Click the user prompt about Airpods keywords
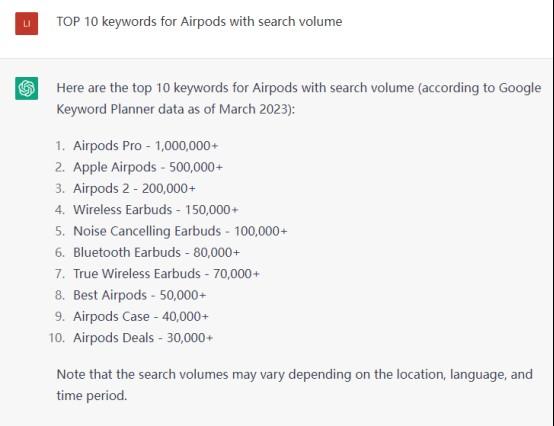554x426 pixels. tap(199, 22)
